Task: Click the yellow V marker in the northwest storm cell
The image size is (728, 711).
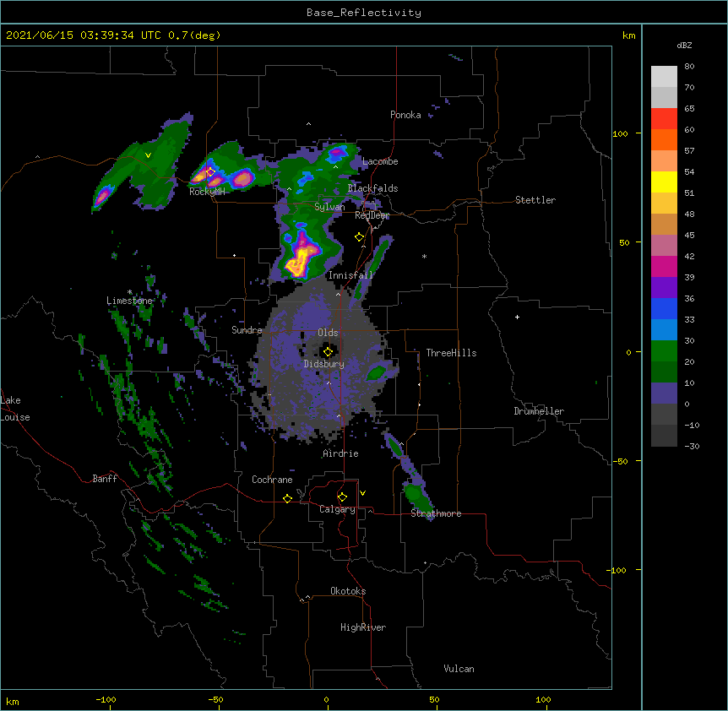Action: point(148,155)
